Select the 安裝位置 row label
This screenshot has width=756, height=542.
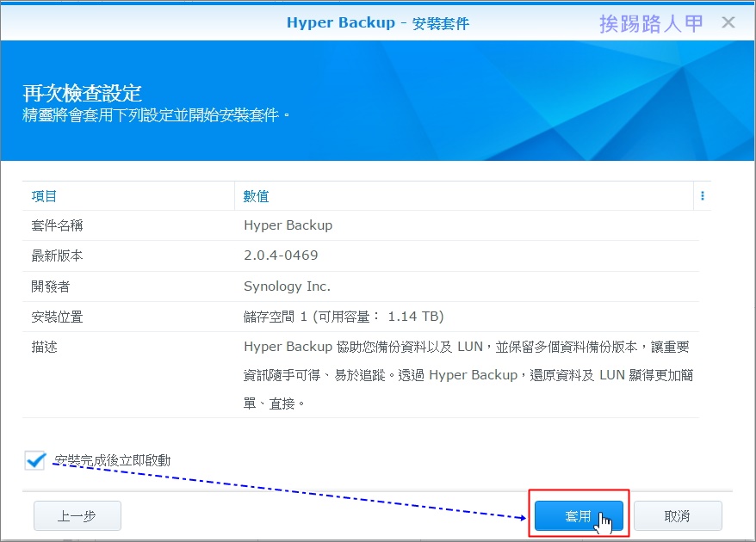tap(57, 317)
